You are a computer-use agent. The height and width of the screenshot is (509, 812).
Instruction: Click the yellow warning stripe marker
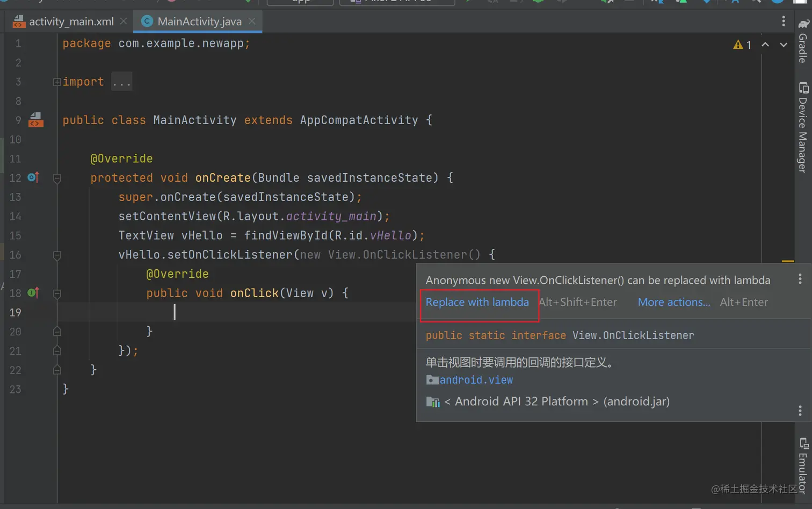point(788,261)
